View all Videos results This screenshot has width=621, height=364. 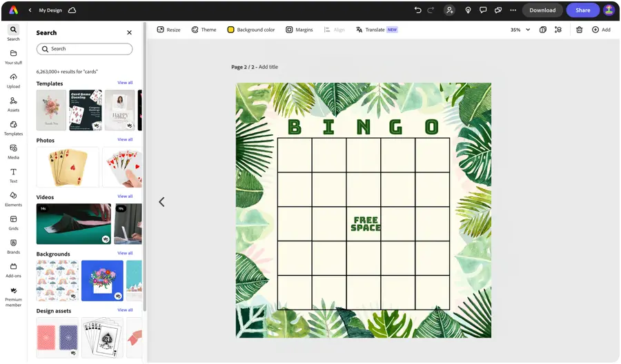click(125, 196)
